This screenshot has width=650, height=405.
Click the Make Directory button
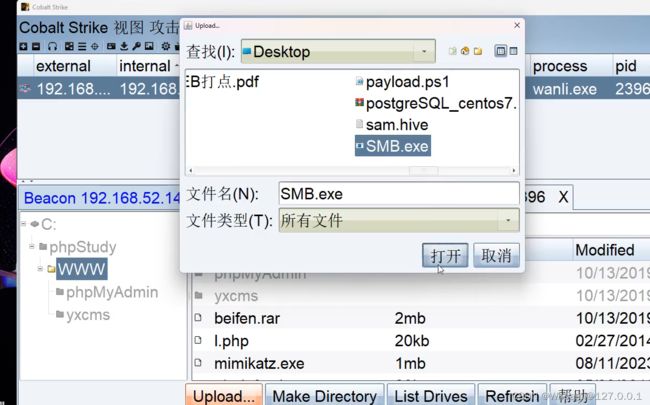pos(325,395)
